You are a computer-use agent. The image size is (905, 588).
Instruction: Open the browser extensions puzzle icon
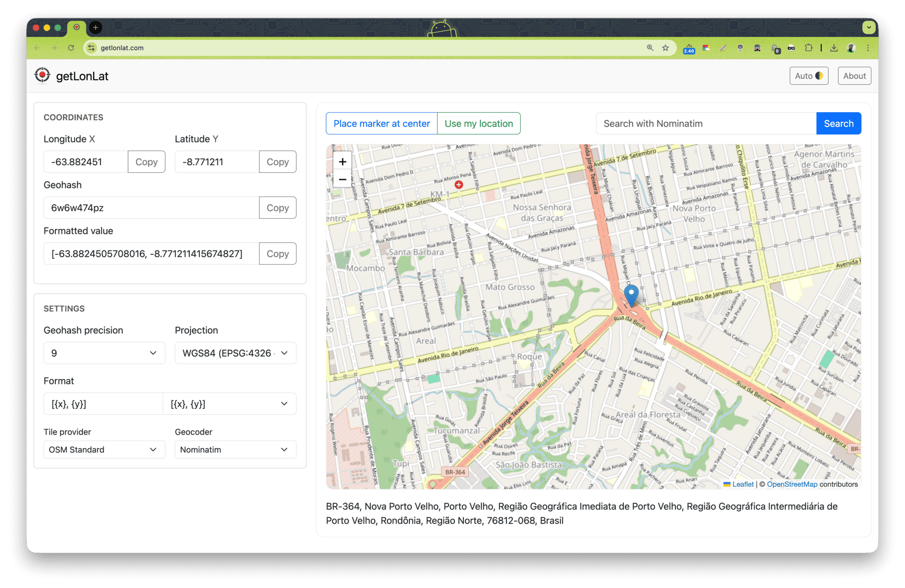click(808, 48)
